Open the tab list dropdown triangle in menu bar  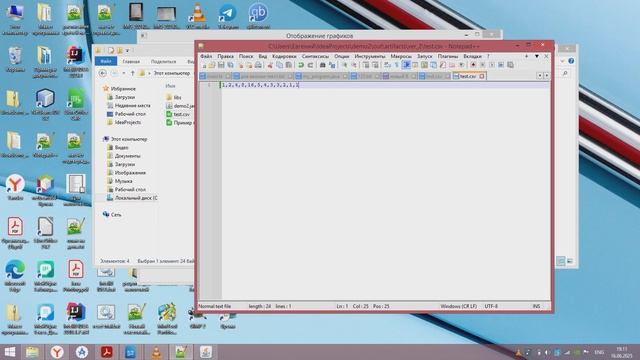point(537,56)
